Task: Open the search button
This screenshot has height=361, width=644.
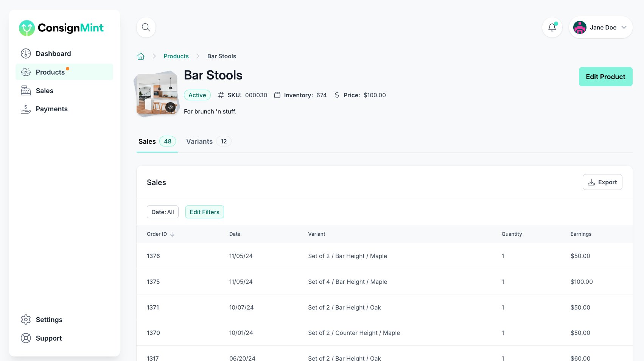Action: (146, 27)
